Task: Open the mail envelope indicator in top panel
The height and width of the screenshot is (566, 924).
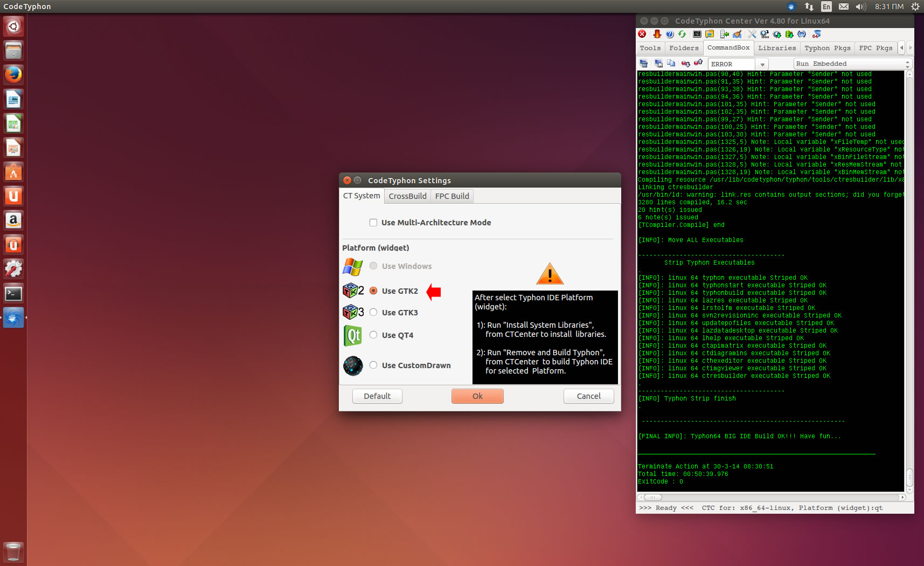Action: pos(844,6)
